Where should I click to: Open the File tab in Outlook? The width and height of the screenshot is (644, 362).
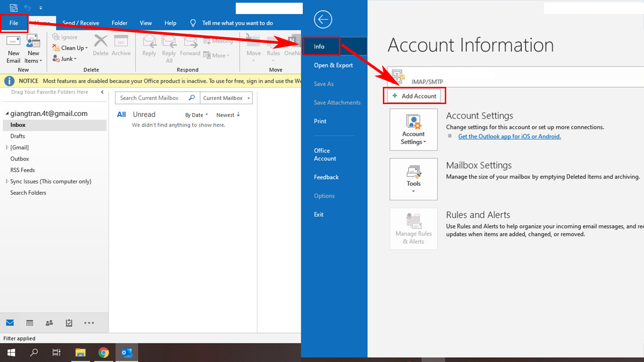click(x=14, y=23)
